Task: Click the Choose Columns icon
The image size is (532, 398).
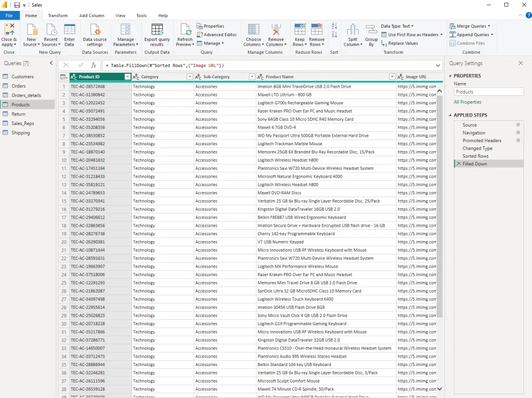Action: click(x=253, y=29)
